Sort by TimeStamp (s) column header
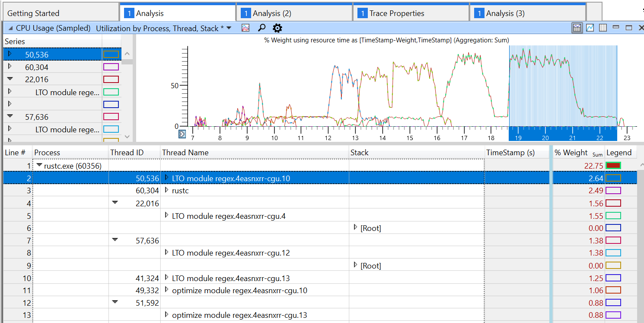Image resolution: width=644 pixels, height=323 pixels. [x=517, y=153]
